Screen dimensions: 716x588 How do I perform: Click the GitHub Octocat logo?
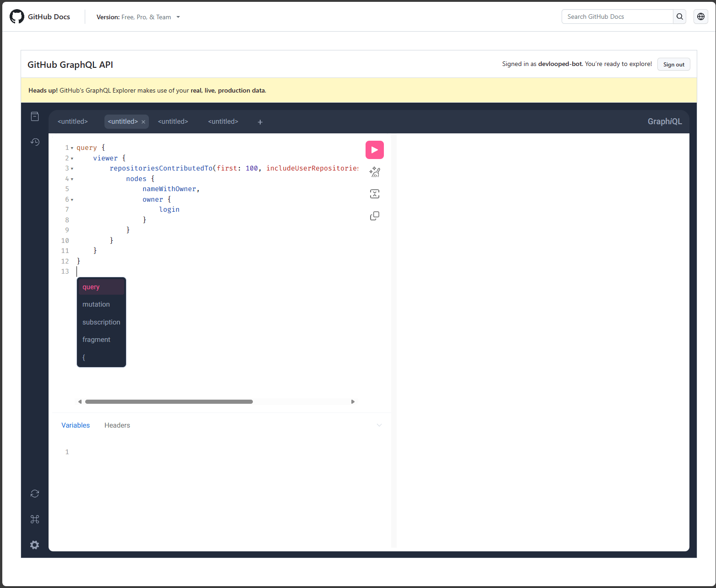coord(17,16)
